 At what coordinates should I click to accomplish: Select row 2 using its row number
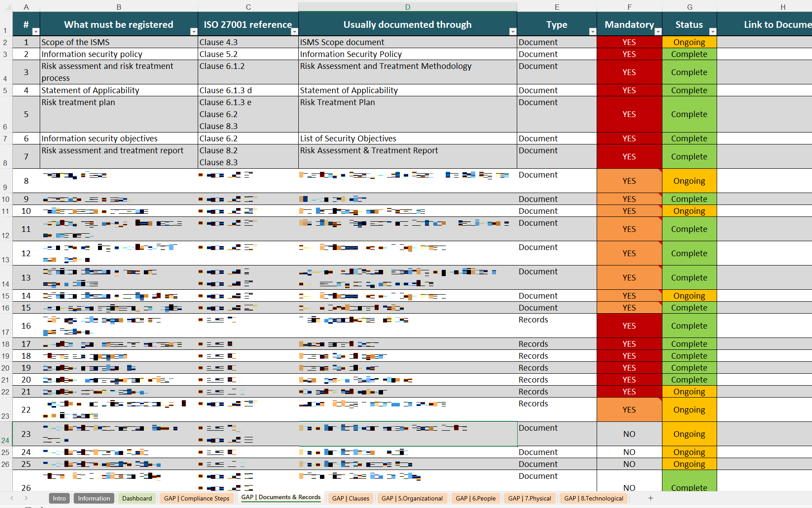tap(5, 42)
